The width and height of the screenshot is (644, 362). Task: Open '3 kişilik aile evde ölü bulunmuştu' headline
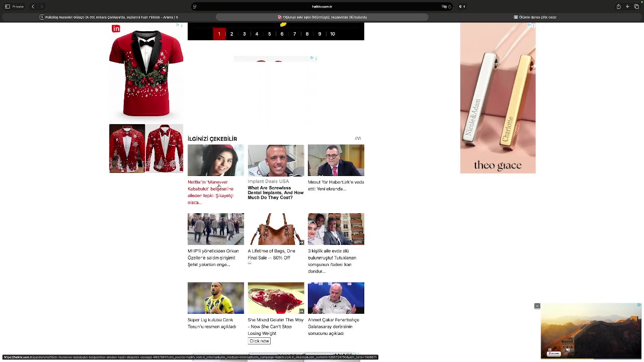332,261
